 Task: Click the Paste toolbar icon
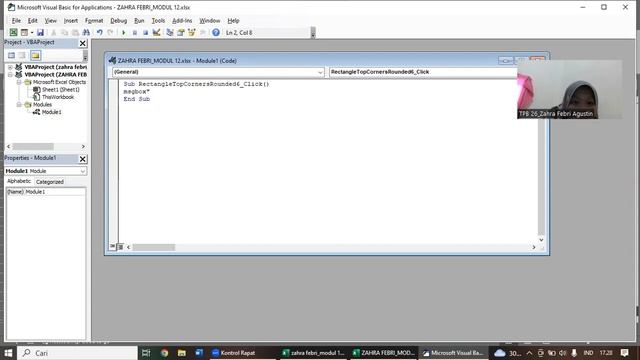(75, 32)
